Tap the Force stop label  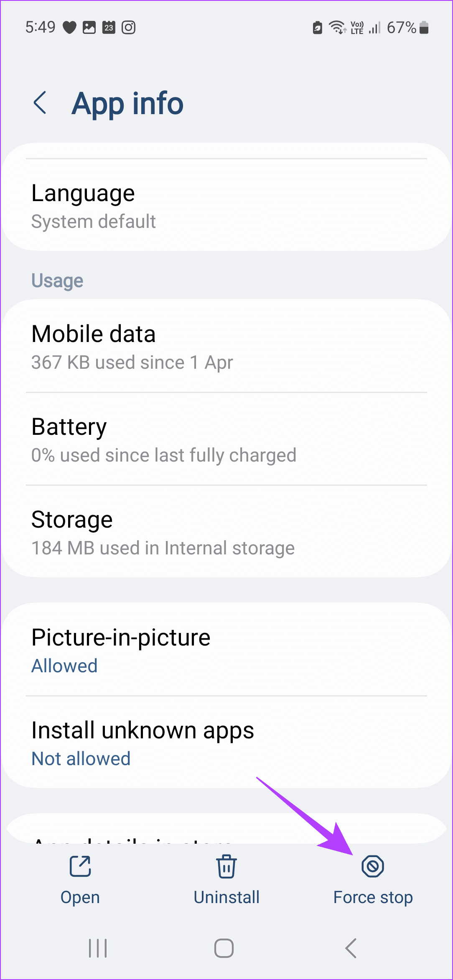[373, 897]
